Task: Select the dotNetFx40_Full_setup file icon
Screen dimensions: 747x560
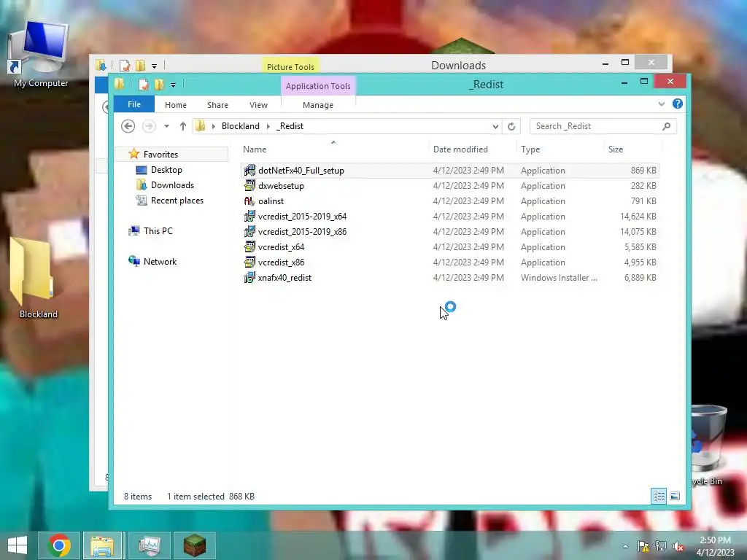Action: click(249, 170)
